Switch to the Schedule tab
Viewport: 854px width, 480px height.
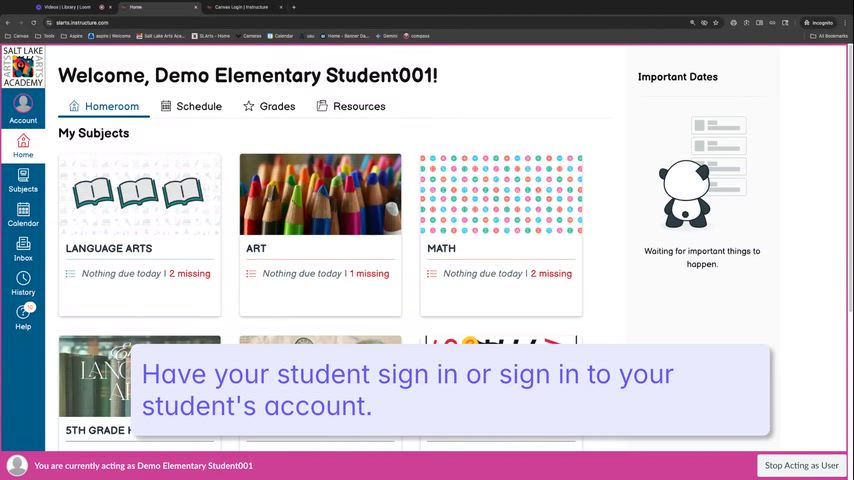pyautogui.click(x=191, y=106)
